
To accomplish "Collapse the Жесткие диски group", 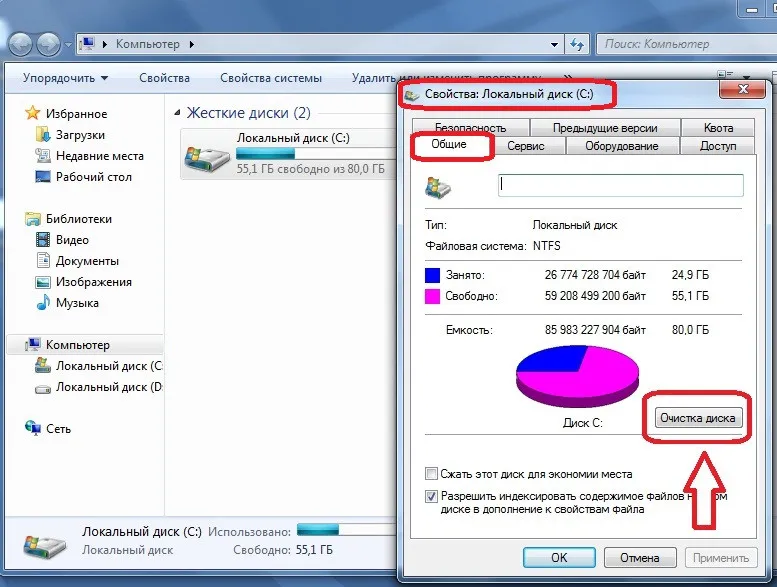I will [x=178, y=113].
